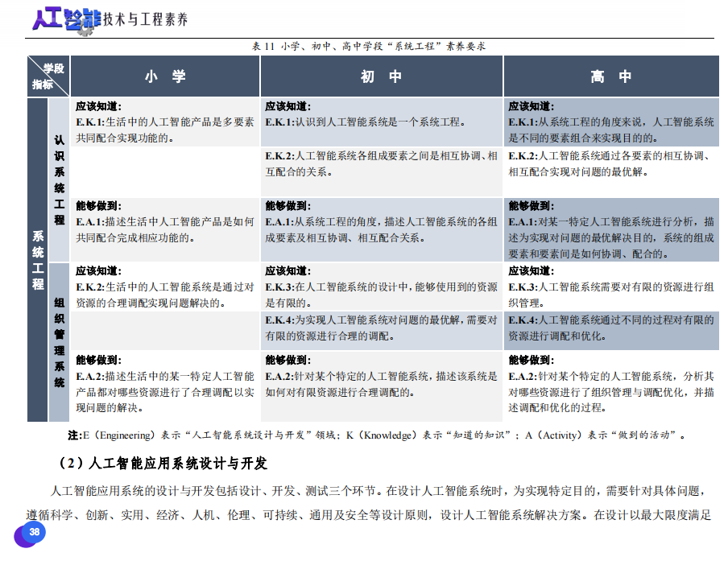Select the 高中 column header
The width and height of the screenshot is (728, 561).
[610, 76]
